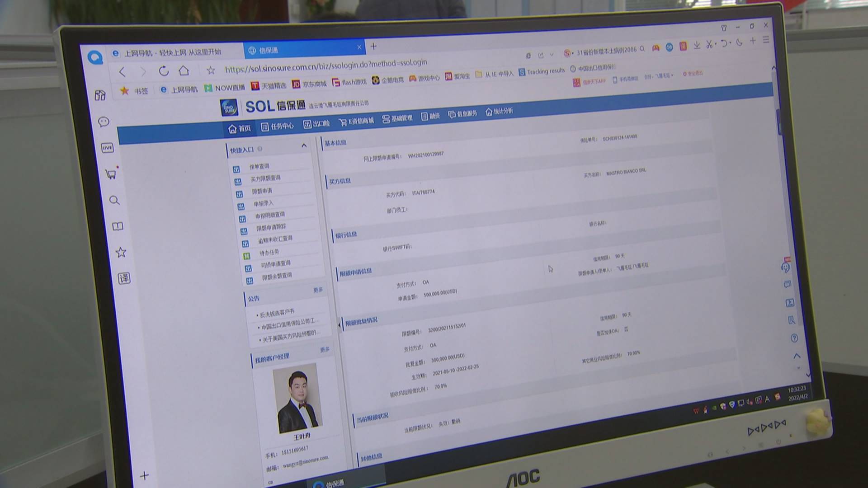Go to the browser home page

(184, 70)
